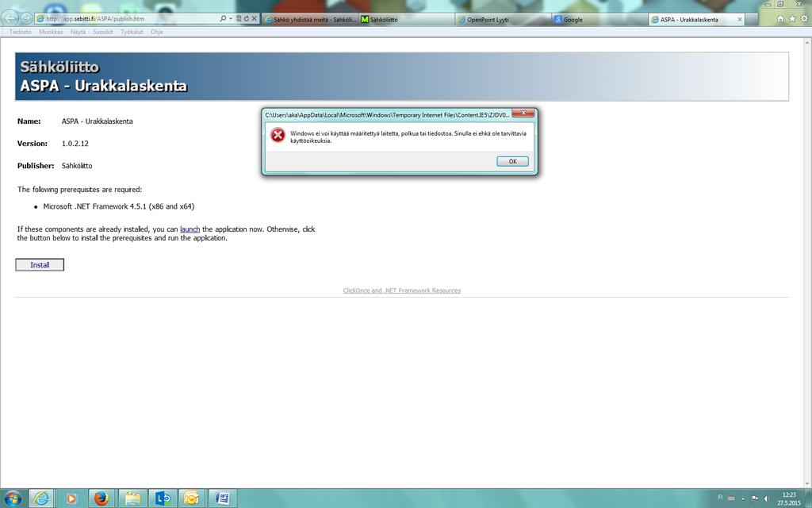Viewport: 812px width, 508px height.
Task: Click the 'Microsoft .NET Framework 4.5.1' prerequisite text
Action: [x=119, y=206]
